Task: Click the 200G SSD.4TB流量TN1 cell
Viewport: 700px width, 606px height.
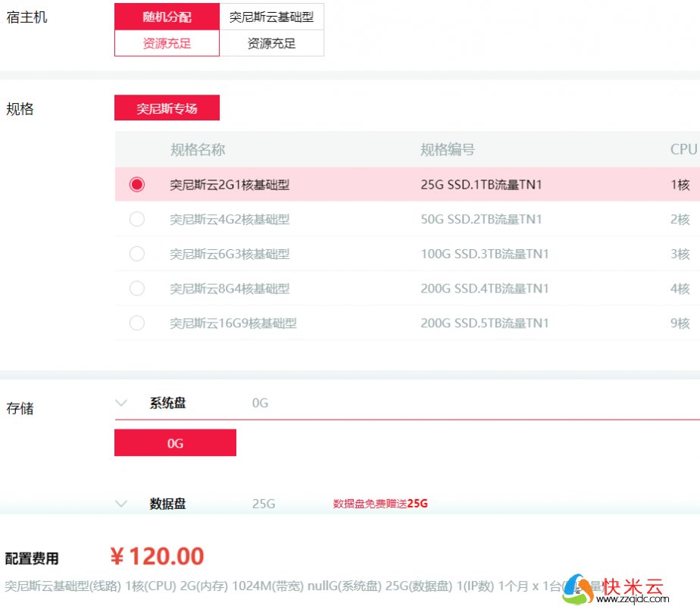Action: pyautogui.click(x=485, y=289)
